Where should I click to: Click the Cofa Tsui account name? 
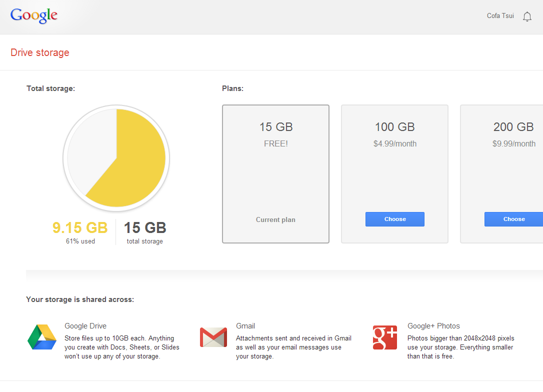click(500, 16)
